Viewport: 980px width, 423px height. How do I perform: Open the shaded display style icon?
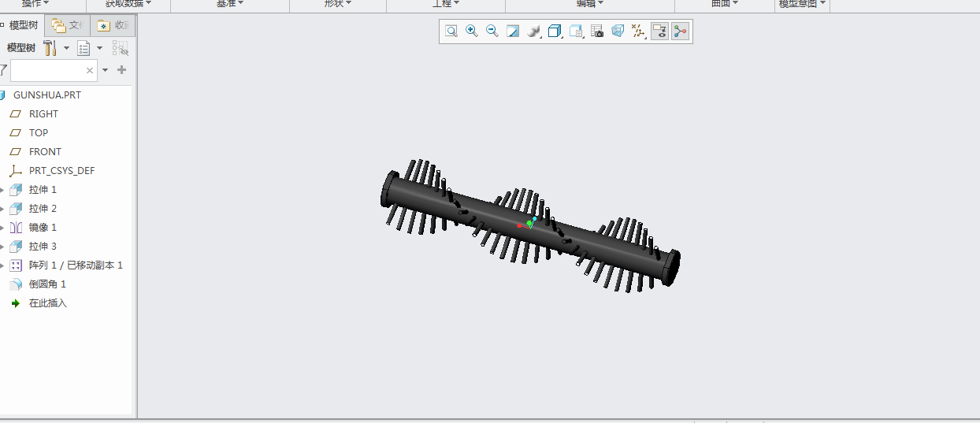(x=534, y=32)
